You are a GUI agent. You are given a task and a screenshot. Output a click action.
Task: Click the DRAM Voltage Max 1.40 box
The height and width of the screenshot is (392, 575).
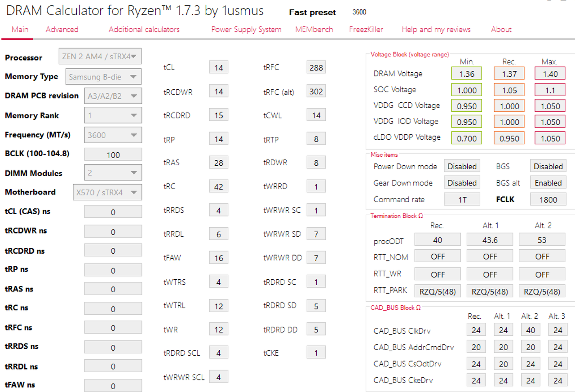click(x=550, y=74)
